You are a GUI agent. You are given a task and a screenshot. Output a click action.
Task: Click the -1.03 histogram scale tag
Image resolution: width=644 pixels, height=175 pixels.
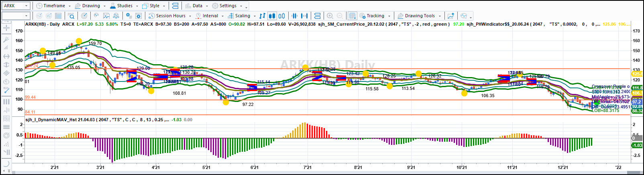(x=637, y=145)
